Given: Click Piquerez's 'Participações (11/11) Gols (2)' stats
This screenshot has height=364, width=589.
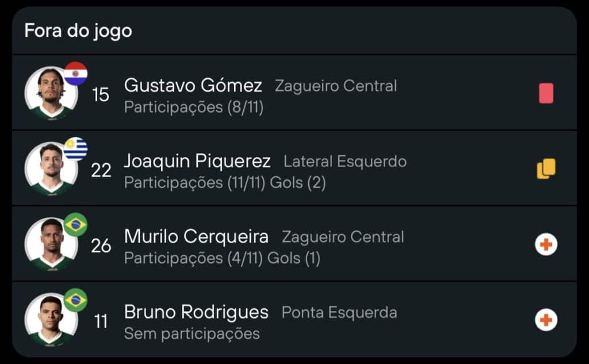Looking at the screenshot, I should [225, 183].
